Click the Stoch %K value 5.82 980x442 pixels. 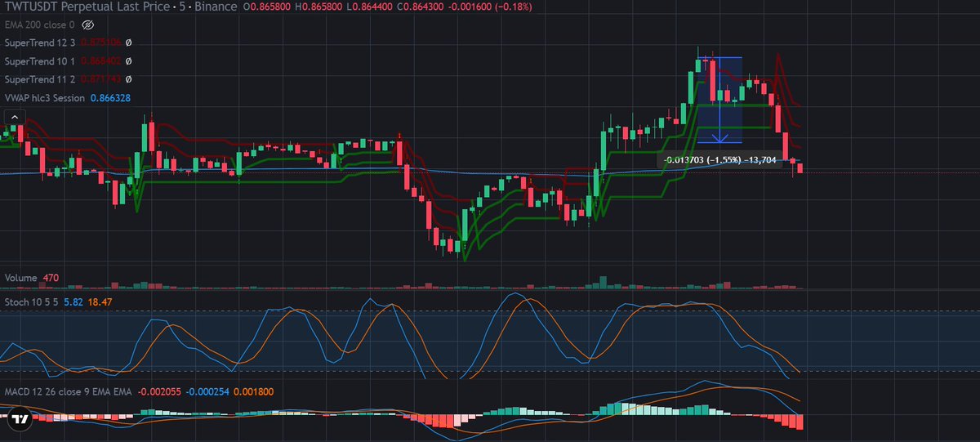tap(73, 302)
